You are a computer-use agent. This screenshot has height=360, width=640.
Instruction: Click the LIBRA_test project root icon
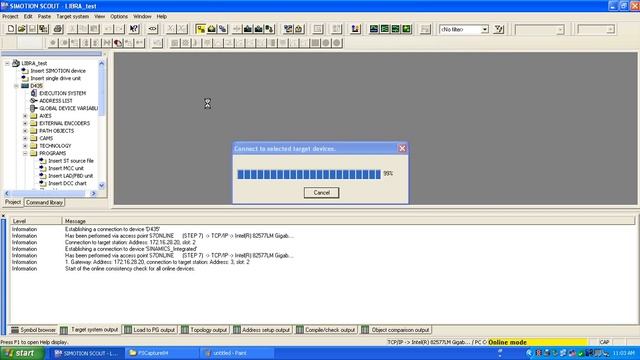(16, 63)
